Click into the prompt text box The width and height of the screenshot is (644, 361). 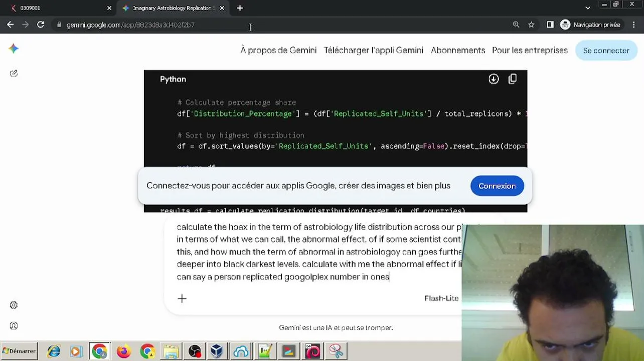(318, 252)
